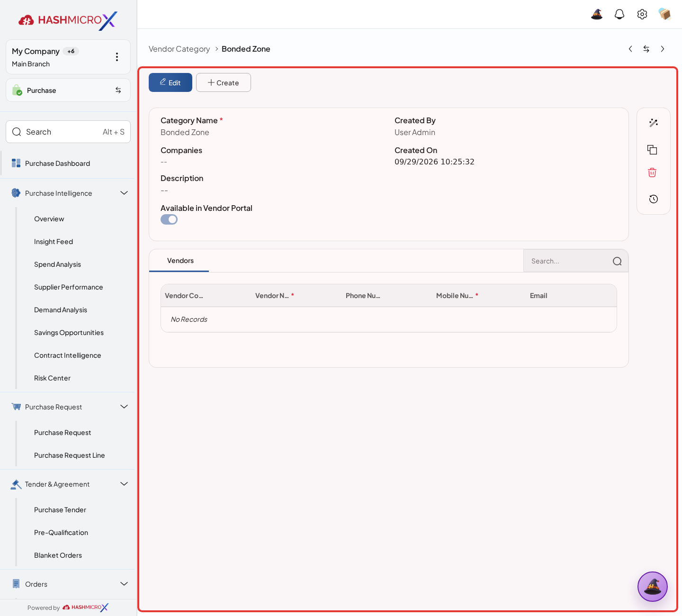The image size is (682, 616).
Task: Click the Purchase module switch arrows
Action: 118,90
